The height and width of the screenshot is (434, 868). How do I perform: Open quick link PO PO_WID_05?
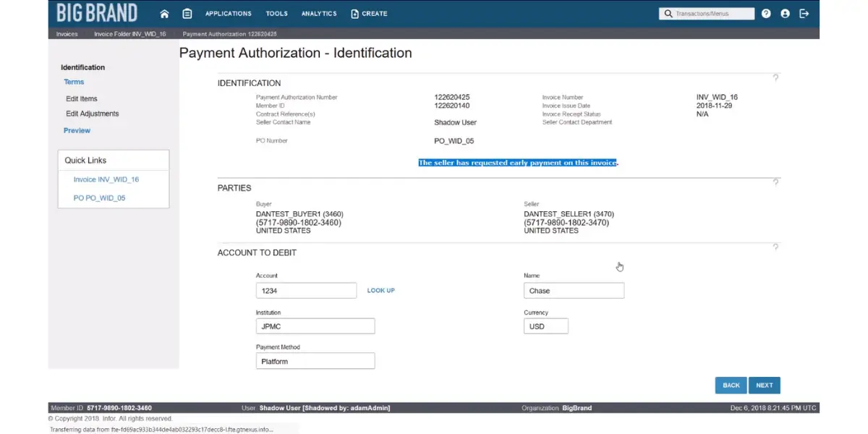click(99, 197)
